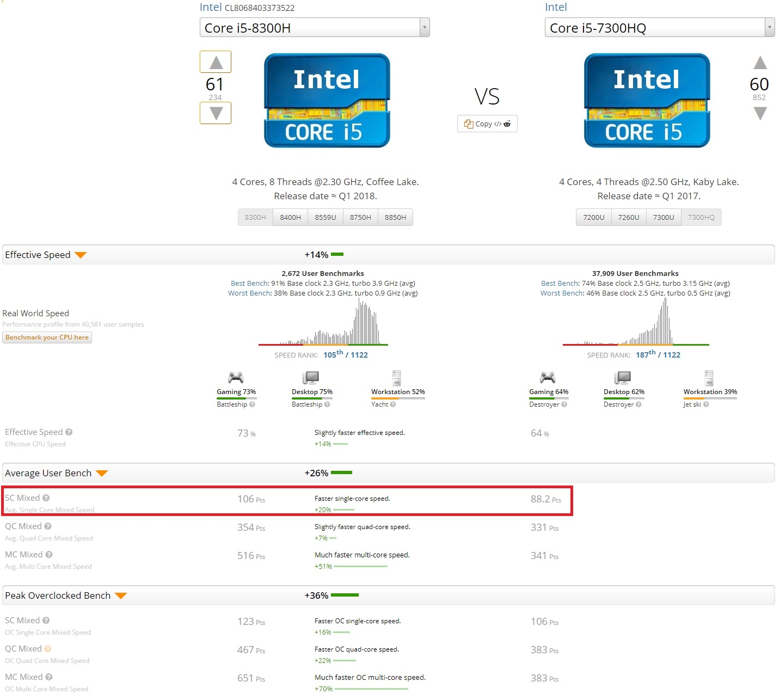Click the +26% Average User Bench bar

point(341,472)
